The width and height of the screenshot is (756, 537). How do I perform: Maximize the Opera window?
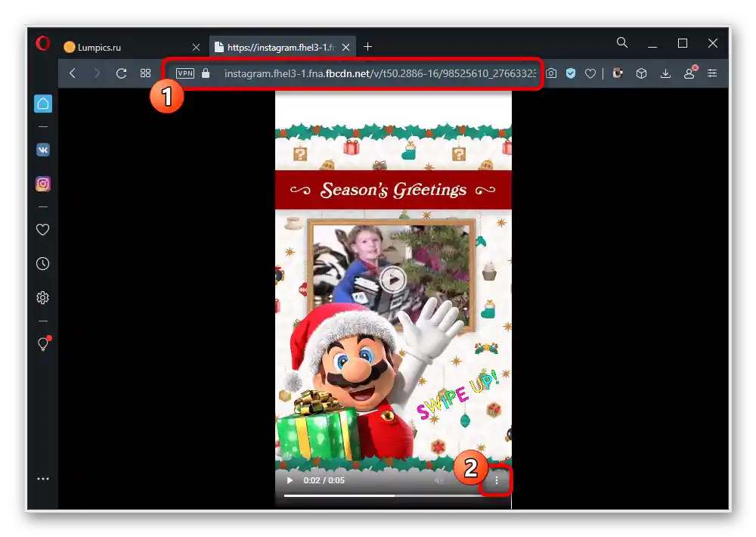pos(683,43)
